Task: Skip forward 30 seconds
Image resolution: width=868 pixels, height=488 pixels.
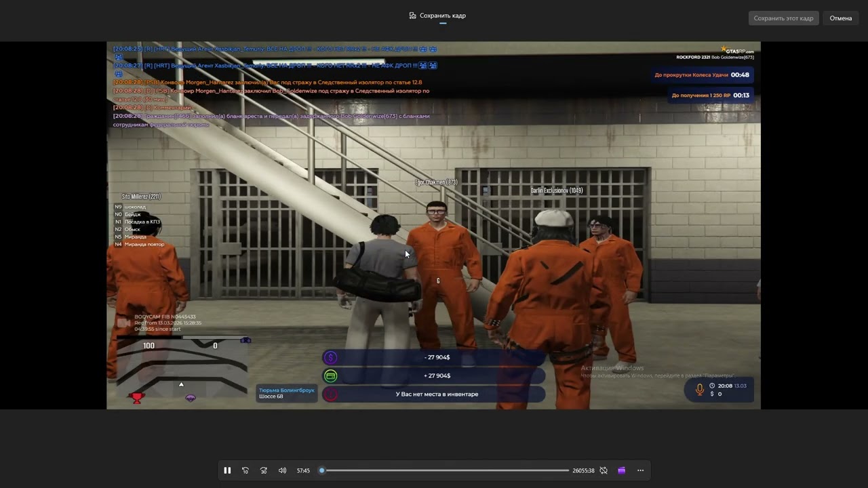Action: (264, 470)
